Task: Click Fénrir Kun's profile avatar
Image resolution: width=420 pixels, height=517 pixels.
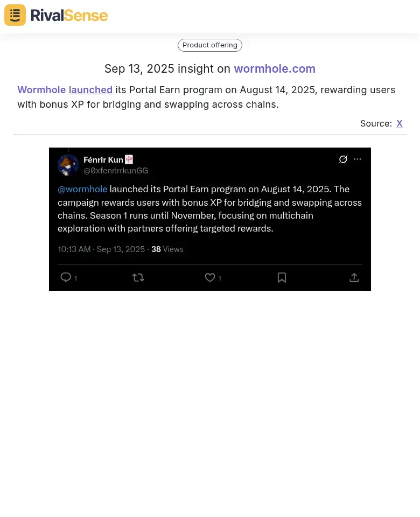Action: (x=68, y=165)
